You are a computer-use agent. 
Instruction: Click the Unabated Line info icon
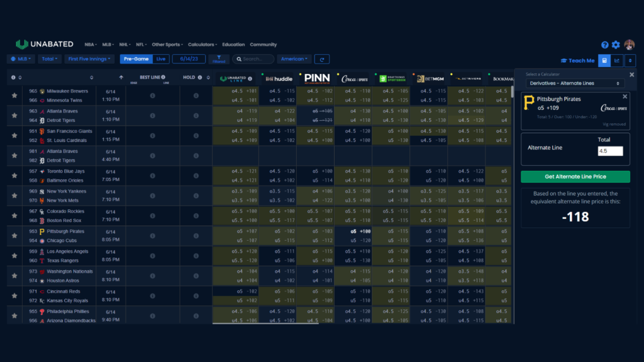(x=250, y=79)
